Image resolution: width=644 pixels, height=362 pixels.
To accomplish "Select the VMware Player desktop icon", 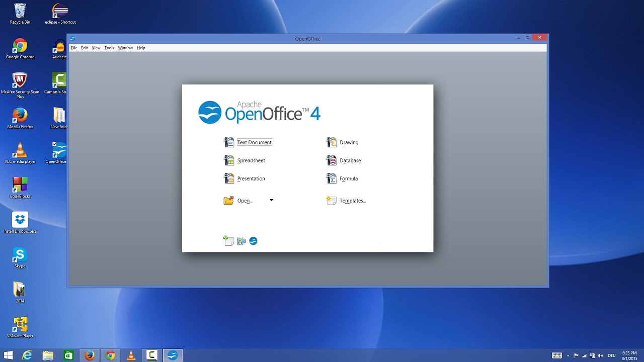I will pos(20,327).
